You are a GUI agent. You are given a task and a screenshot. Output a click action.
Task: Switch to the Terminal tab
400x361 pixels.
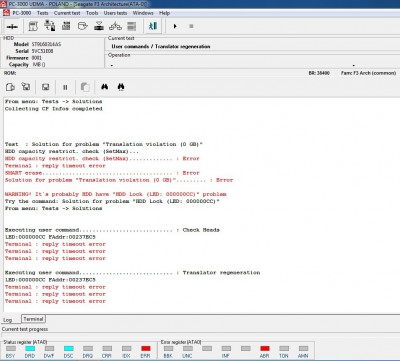click(33, 319)
